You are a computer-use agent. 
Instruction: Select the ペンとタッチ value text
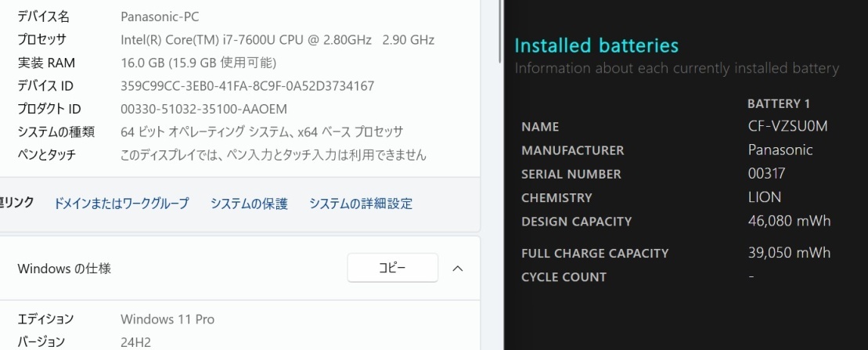tap(273, 155)
